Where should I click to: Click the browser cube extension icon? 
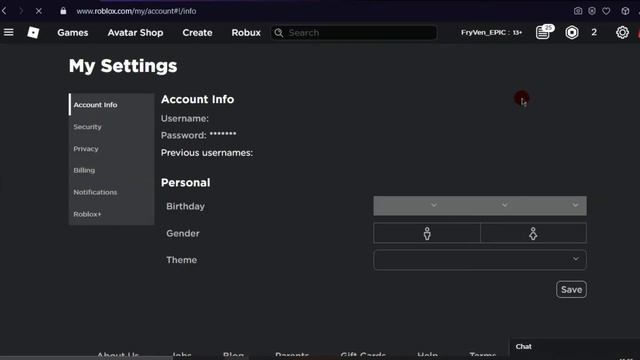[625, 11]
